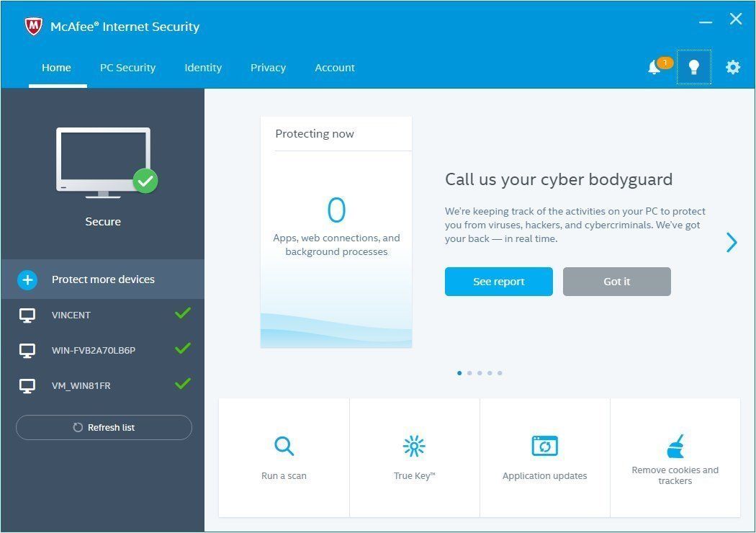The image size is (756, 533).
Task: Select Protect more devices
Action: 102,279
